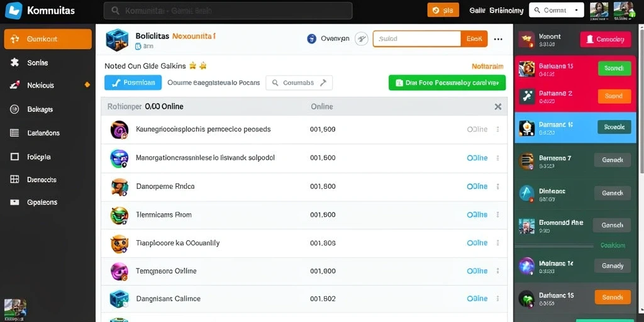The height and width of the screenshot is (322, 644).
Task: Open options menu for Tlenmicams Rrom row
Action: (498, 214)
